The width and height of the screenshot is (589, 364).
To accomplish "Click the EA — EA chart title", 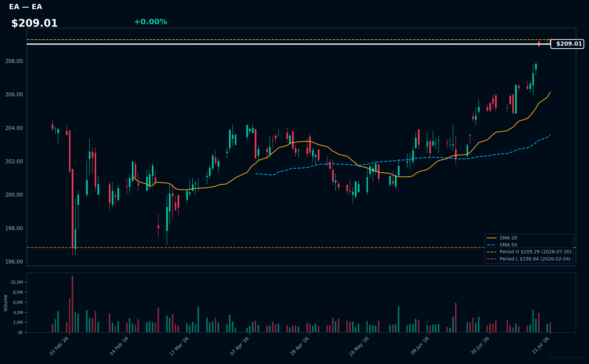I will pos(25,7).
